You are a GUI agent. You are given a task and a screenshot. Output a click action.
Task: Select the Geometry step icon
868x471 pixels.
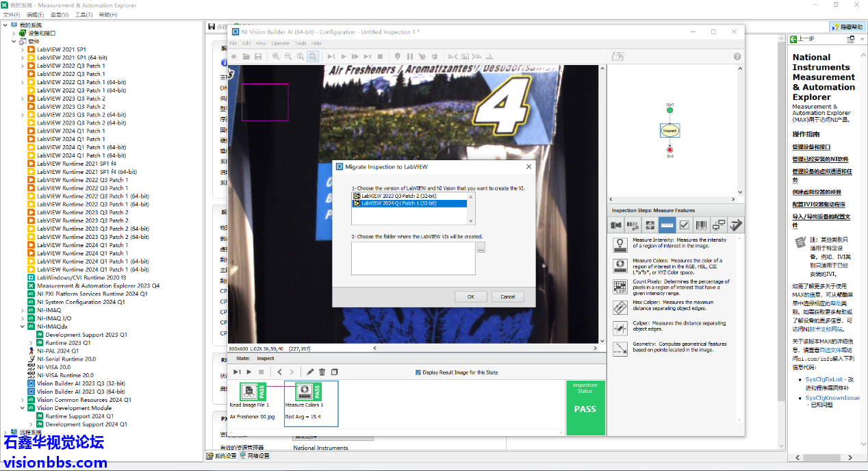point(620,349)
